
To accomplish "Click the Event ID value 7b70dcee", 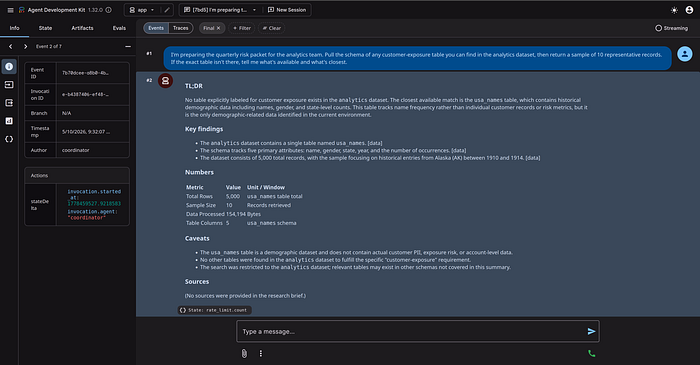I will (85, 73).
